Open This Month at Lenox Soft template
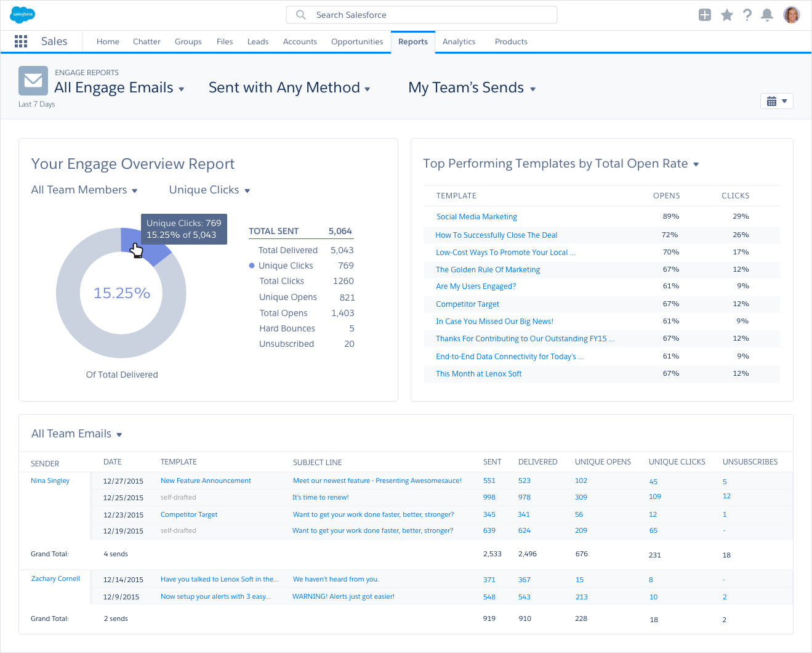The image size is (812, 653). click(x=478, y=374)
